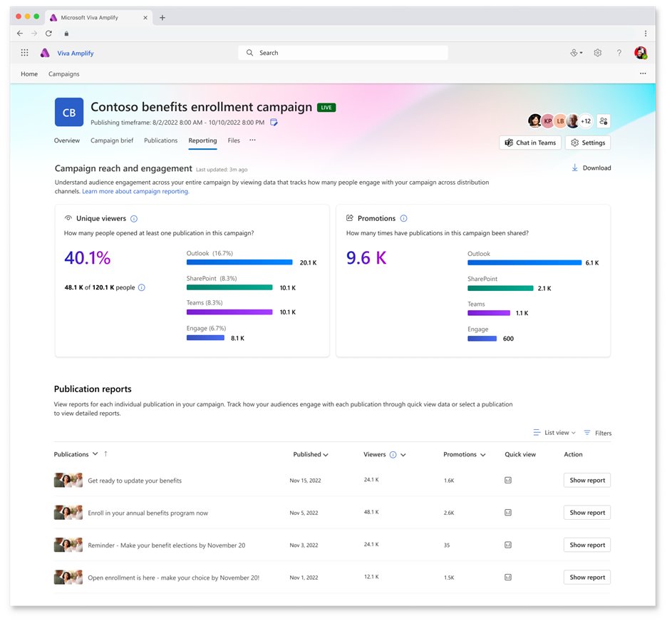Show report for Enroll in your annual benefits program now
Viewport: 672px width, 626px height.
click(586, 512)
